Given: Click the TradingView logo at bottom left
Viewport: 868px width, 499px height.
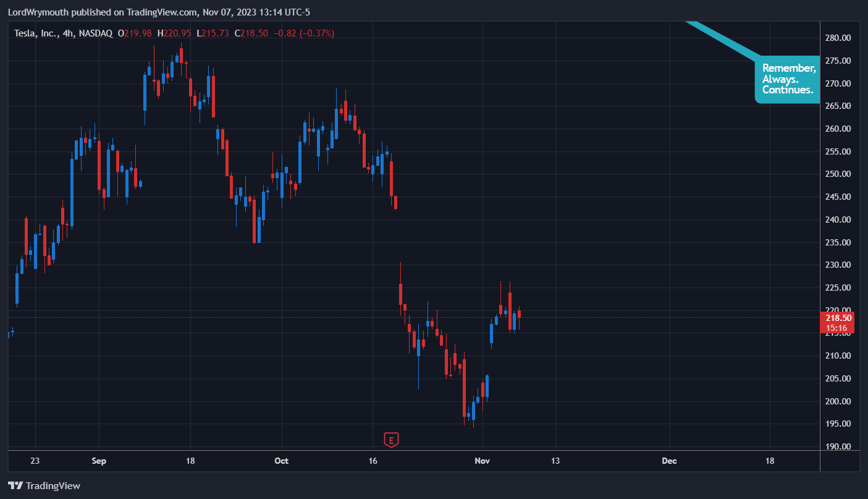Looking at the screenshot, I should point(44,486).
